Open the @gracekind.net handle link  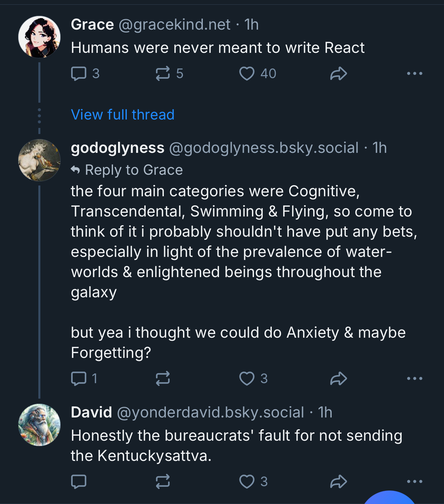[174, 25]
